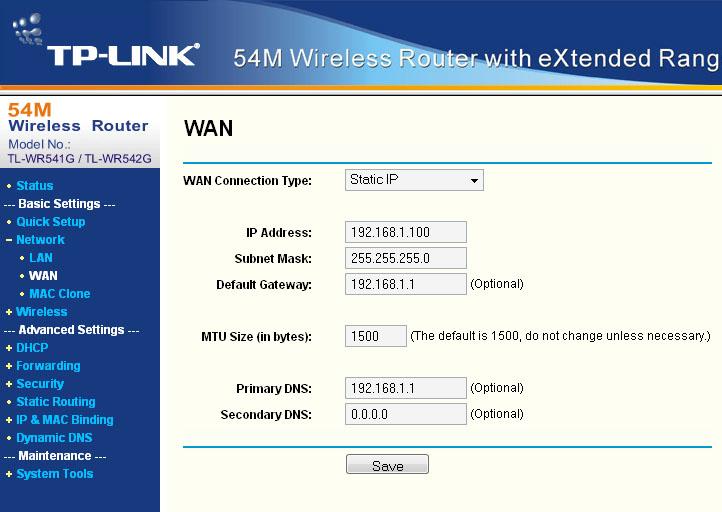Collapse the Network menu section

point(40,239)
